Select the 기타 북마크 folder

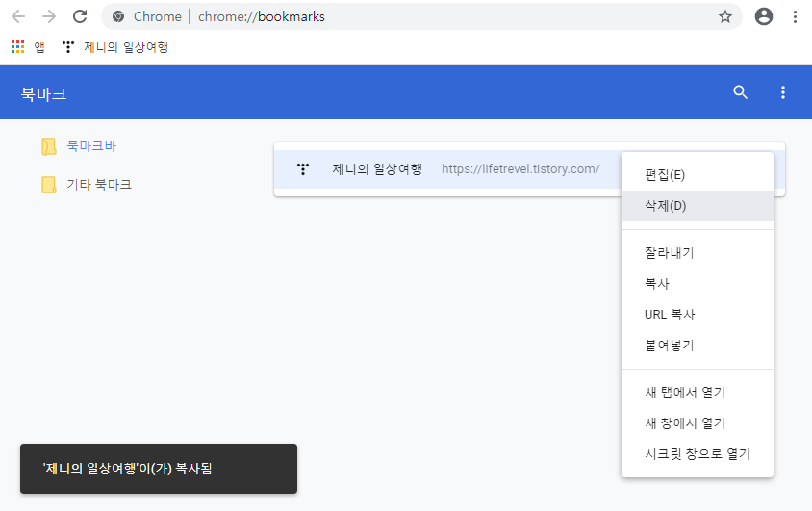(99, 185)
